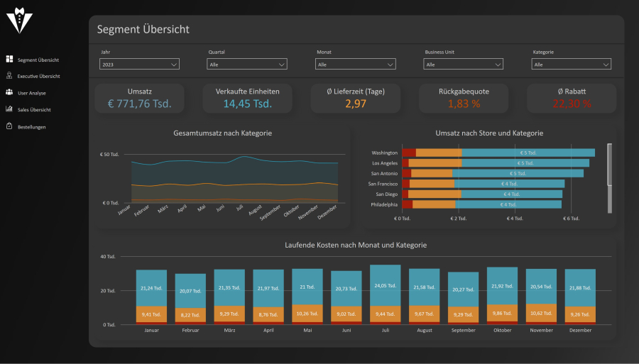Open the Monat filter dropdown
The height and width of the screenshot is (364, 639).
click(356, 65)
